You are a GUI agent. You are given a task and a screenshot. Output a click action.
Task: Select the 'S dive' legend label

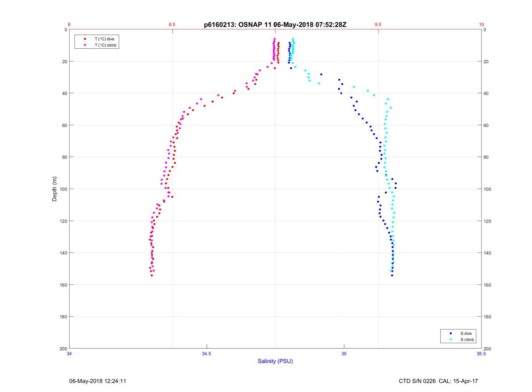click(x=466, y=333)
